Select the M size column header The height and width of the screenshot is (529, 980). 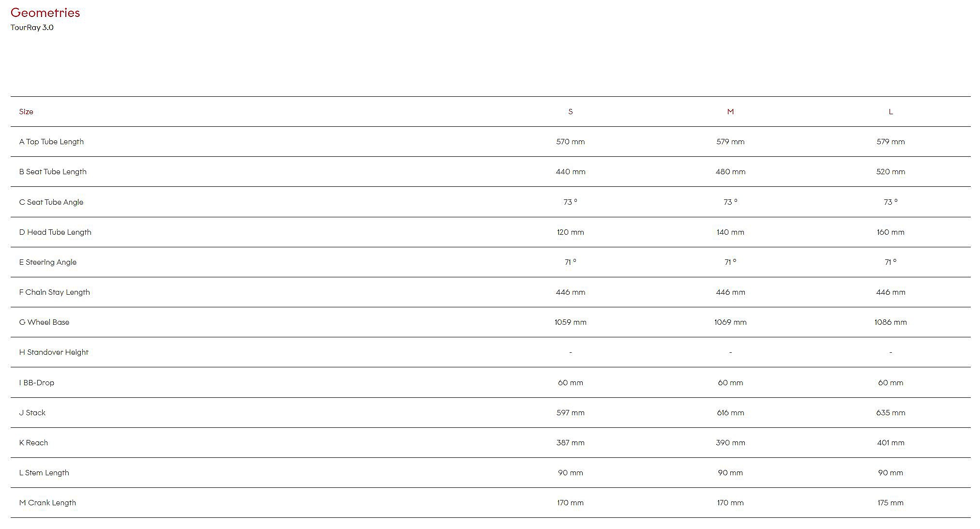pyautogui.click(x=730, y=112)
